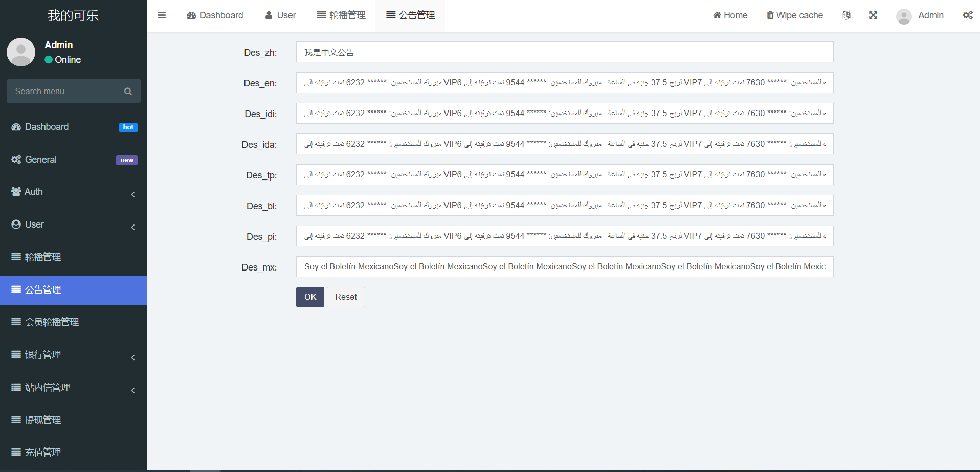Click the Wipe cache trash icon
Viewport: 980px width, 472px height.
coord(770,15)
